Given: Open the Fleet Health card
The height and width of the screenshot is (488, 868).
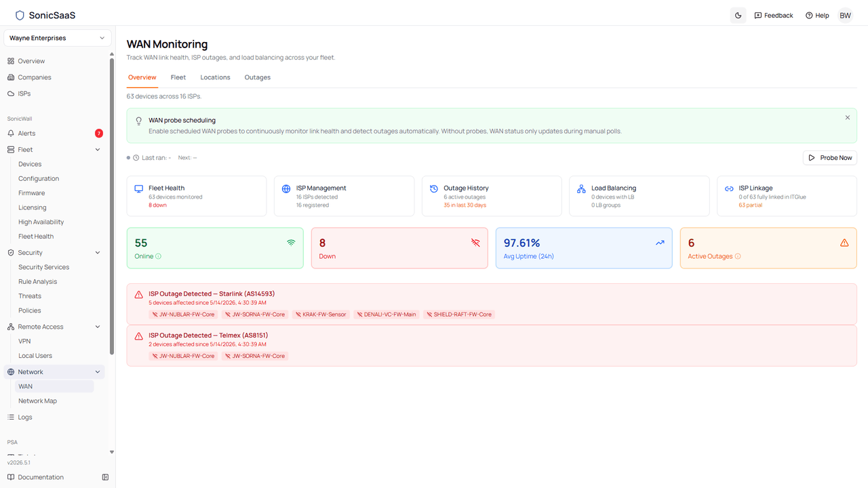Looking at the screenshot, I should tap(197, 197).
